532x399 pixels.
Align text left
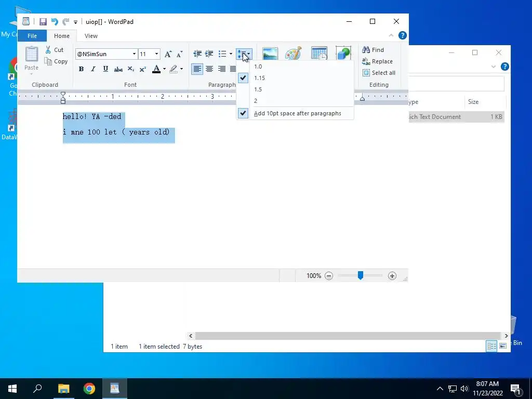pyautogui.click(x=197, y=69)
